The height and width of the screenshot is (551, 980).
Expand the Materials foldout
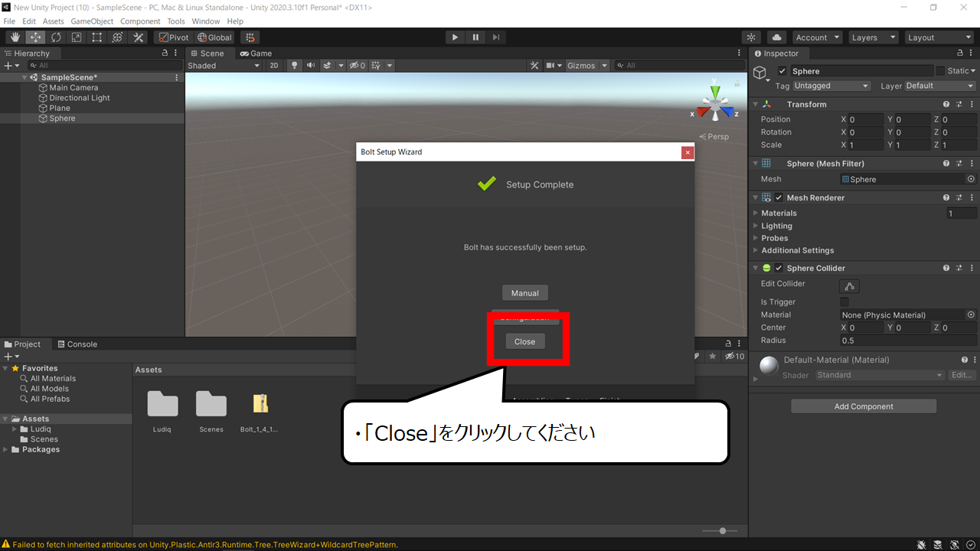[x=756, y=214]
